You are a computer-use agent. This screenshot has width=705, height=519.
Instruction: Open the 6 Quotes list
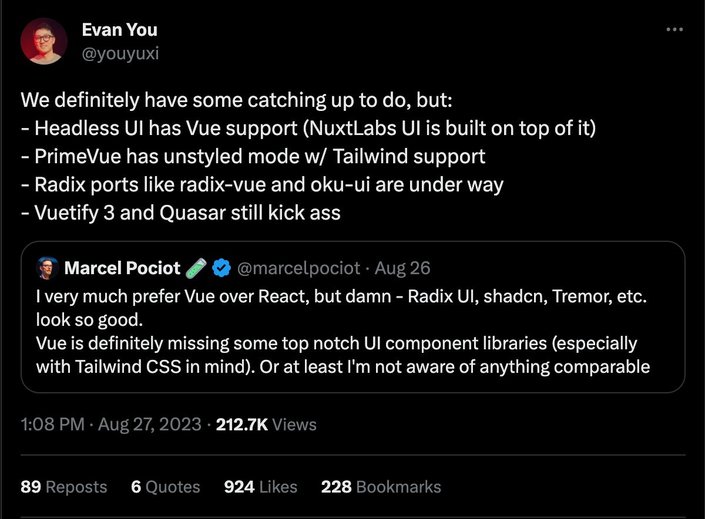point(165,487)
